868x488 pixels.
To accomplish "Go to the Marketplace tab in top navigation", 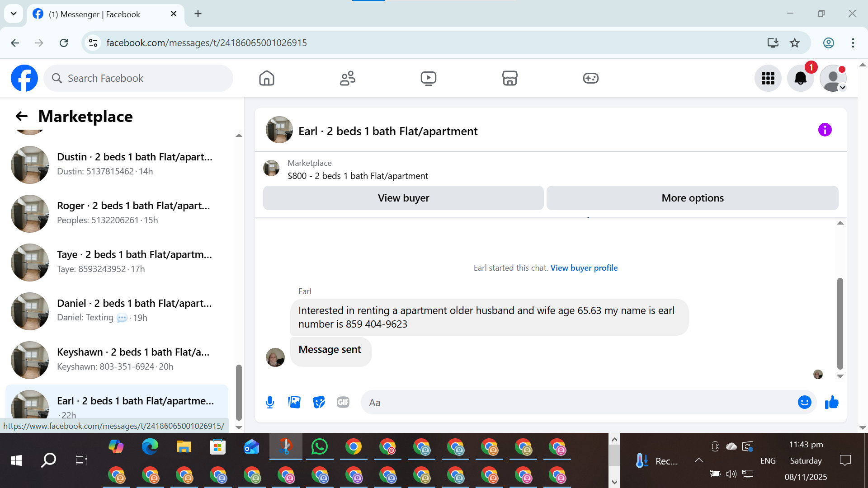I will click(509, 79).
